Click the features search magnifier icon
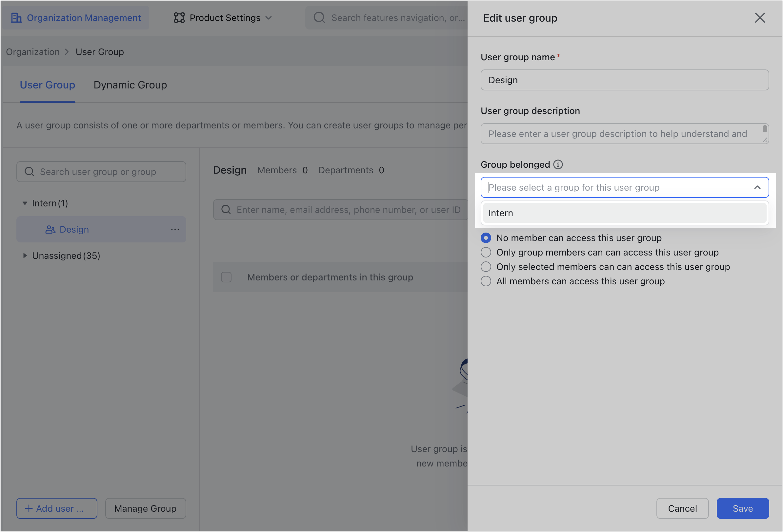This screenshot has height=532, width=783. (319, 17)
